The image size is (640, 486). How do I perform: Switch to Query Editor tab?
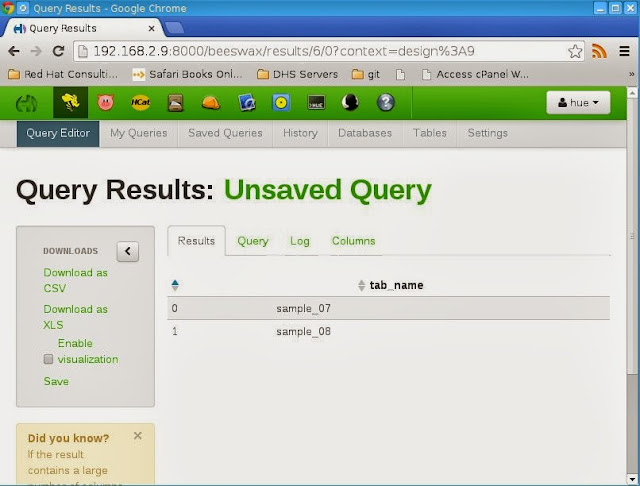click(x=58, y=133)
